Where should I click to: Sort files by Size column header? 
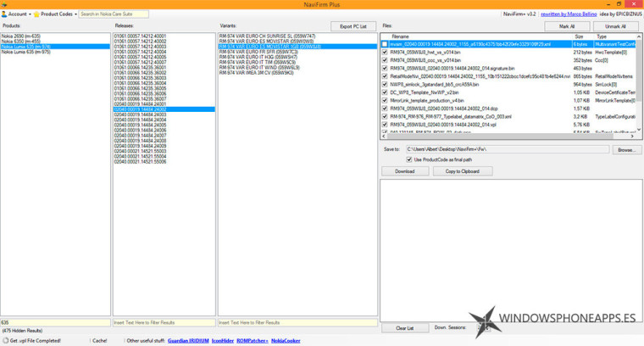tap(583, 36)
